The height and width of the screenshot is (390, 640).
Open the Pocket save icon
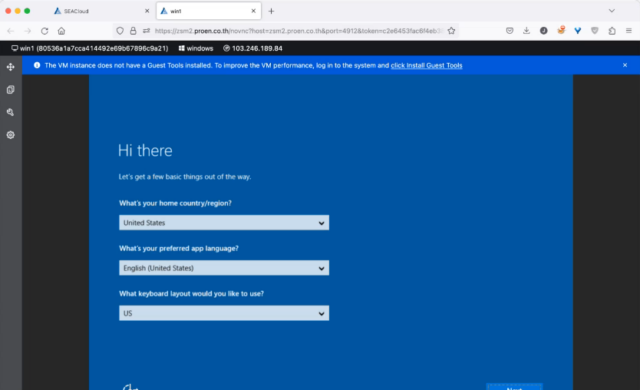(x=509, y=31)
